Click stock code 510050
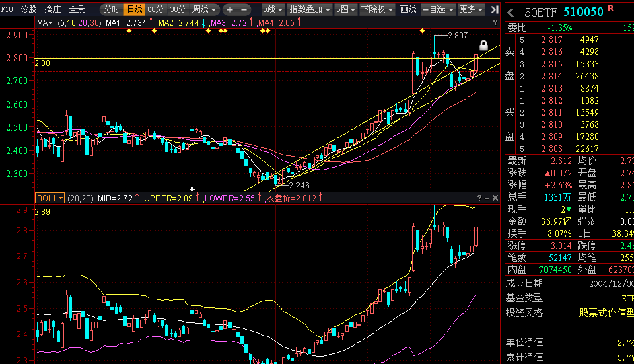634x364 pixels. [x=583, y=12]
